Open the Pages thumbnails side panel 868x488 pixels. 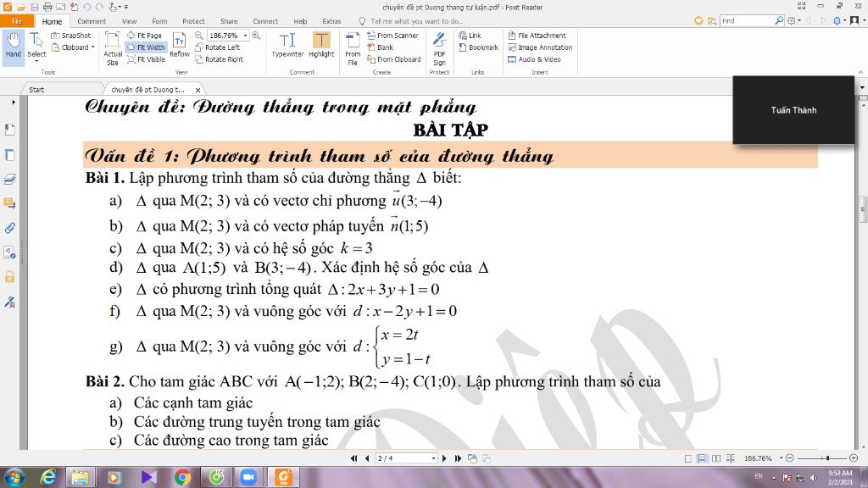click(9, 155)
